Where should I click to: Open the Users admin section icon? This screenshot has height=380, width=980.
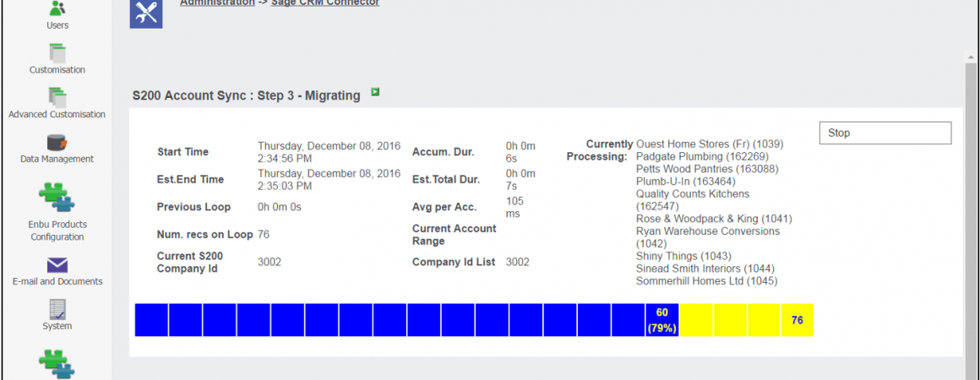coord(57,8)
